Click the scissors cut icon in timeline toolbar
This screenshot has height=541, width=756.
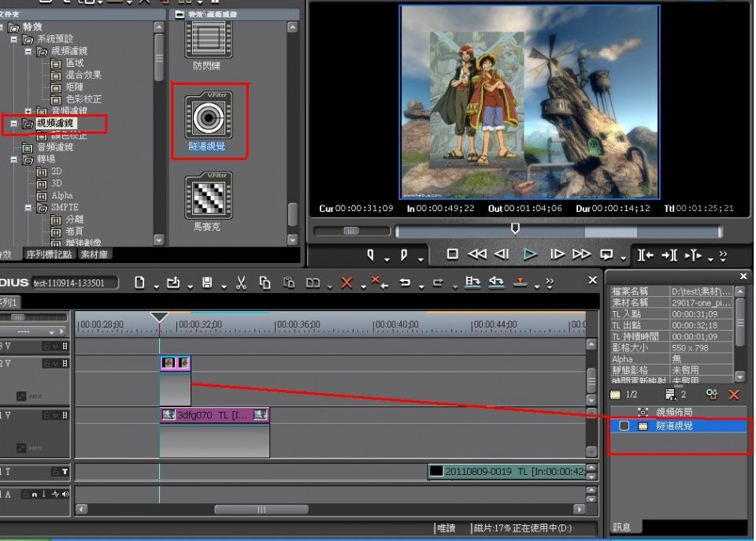pos(241,283)
